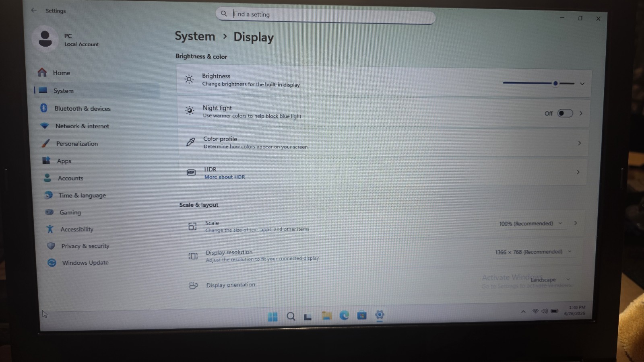The height and width of the screenshot is (362, 644).
Task: Open the Display resolution 1366 × 768 dropdown
Action: [533, 252]
